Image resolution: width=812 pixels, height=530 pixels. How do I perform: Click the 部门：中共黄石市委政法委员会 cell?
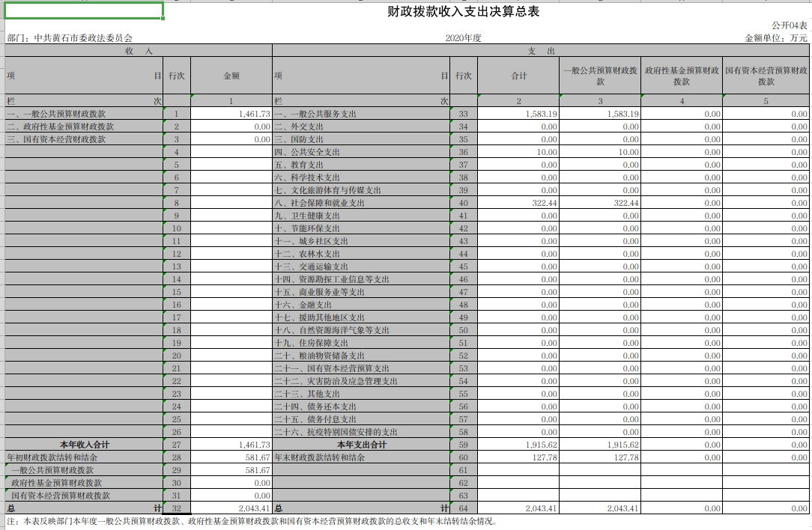coord(70,37)
